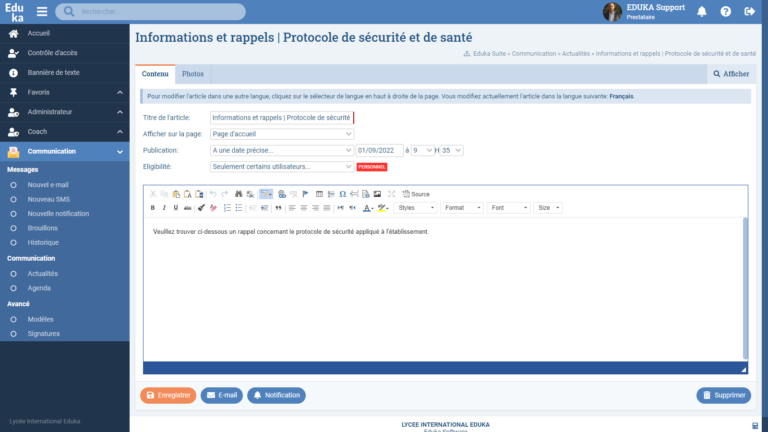Open the help question mark icon
The width and height of the screenshot is (768, 432).
coord(725,12)
